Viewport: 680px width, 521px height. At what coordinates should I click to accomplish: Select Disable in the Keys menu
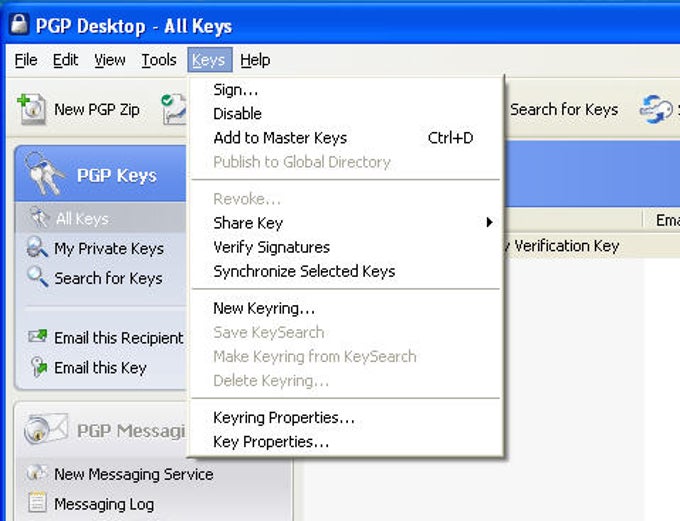pos(346,114)
